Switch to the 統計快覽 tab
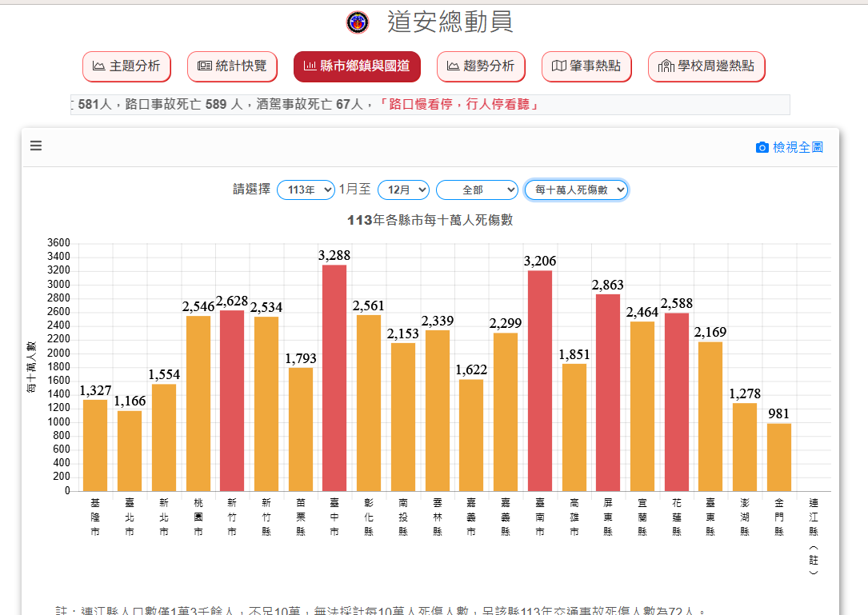The image size is (868, 615). [232, 66]
